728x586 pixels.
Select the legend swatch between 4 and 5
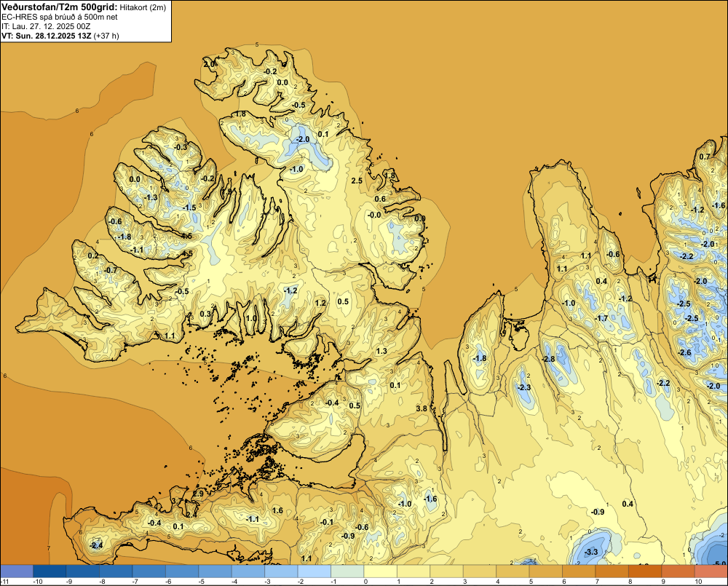point(513,571)
